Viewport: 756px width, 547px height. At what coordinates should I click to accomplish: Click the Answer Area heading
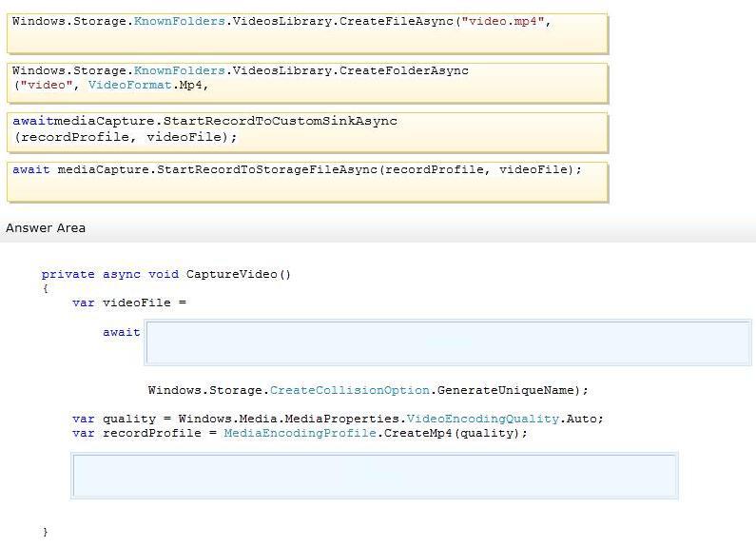point(46,228)
